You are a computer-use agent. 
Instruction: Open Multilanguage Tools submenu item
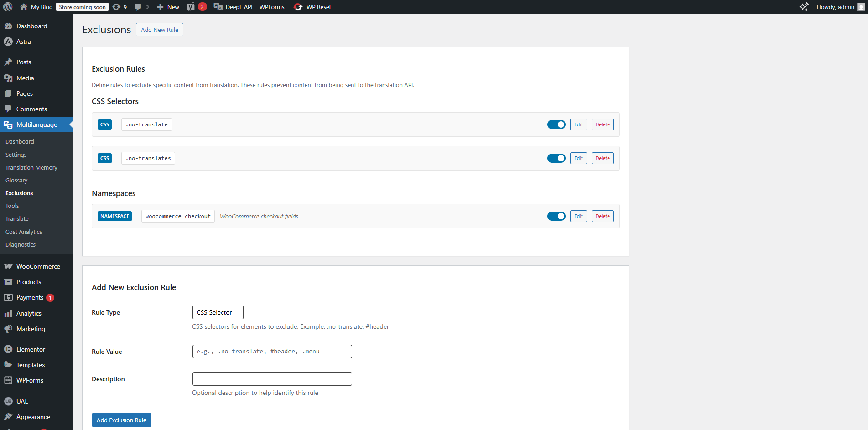coord(12,206)
